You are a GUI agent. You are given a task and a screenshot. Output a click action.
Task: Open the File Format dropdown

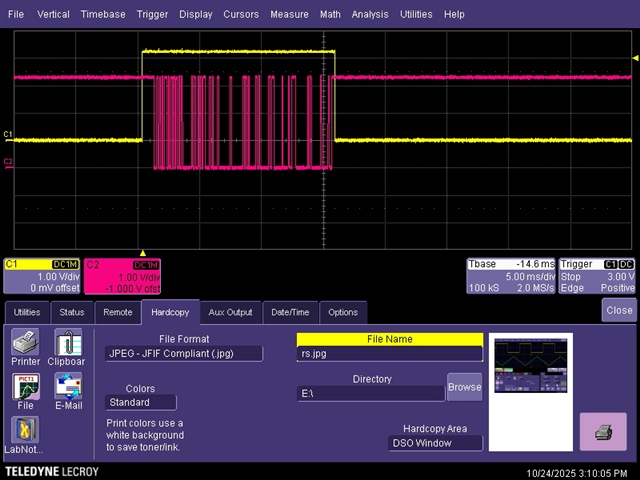click(x=184, y=353)
